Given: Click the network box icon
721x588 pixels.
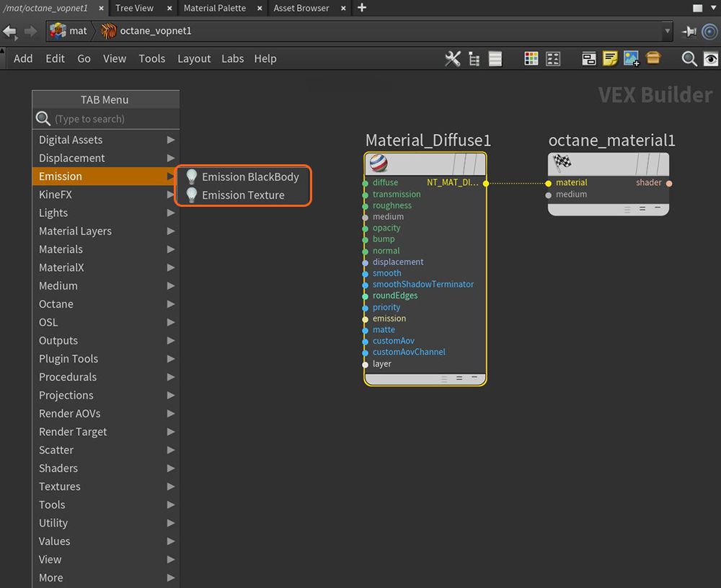Looking at the screenshot, I should [589, 59].
